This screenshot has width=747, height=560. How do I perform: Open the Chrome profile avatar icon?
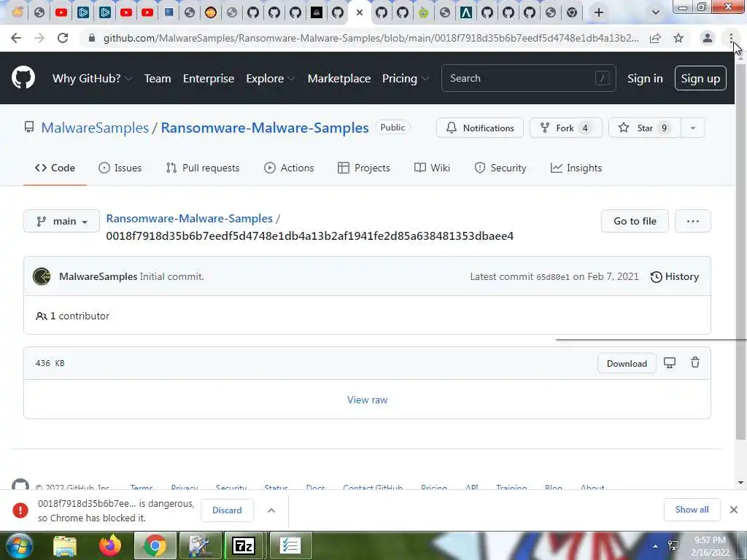(708, 38)
